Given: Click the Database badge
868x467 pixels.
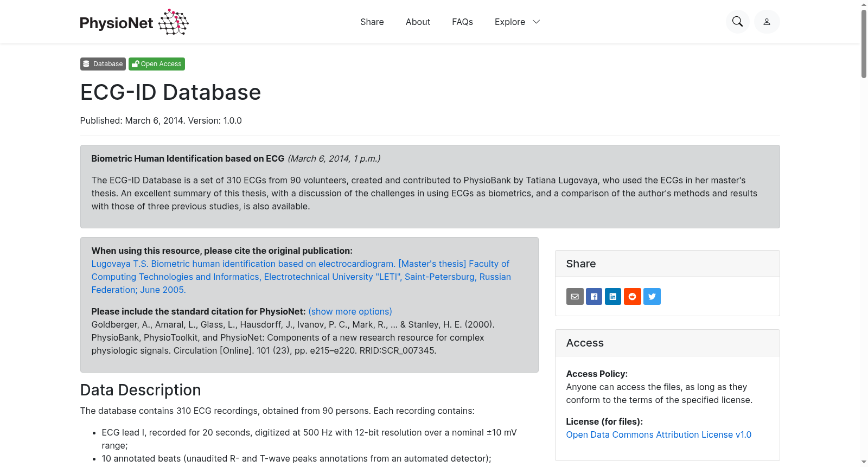Looking at the screenshot, I should tap(103, 64).
